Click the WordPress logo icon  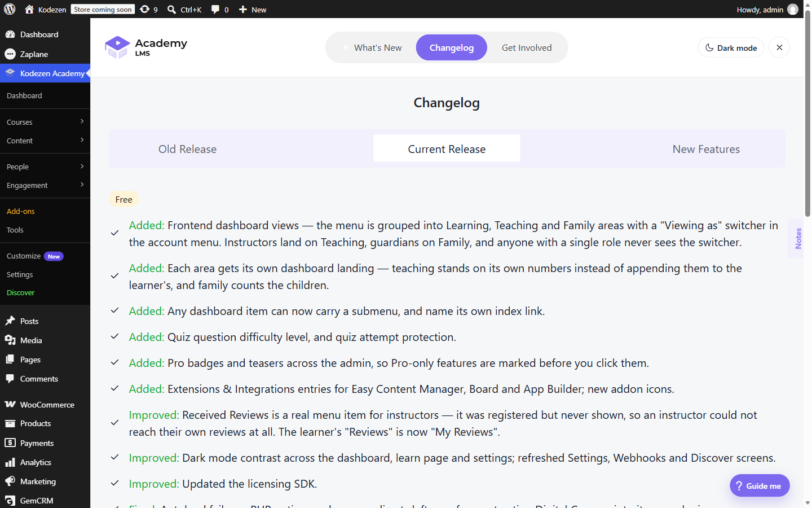(10, 9)
